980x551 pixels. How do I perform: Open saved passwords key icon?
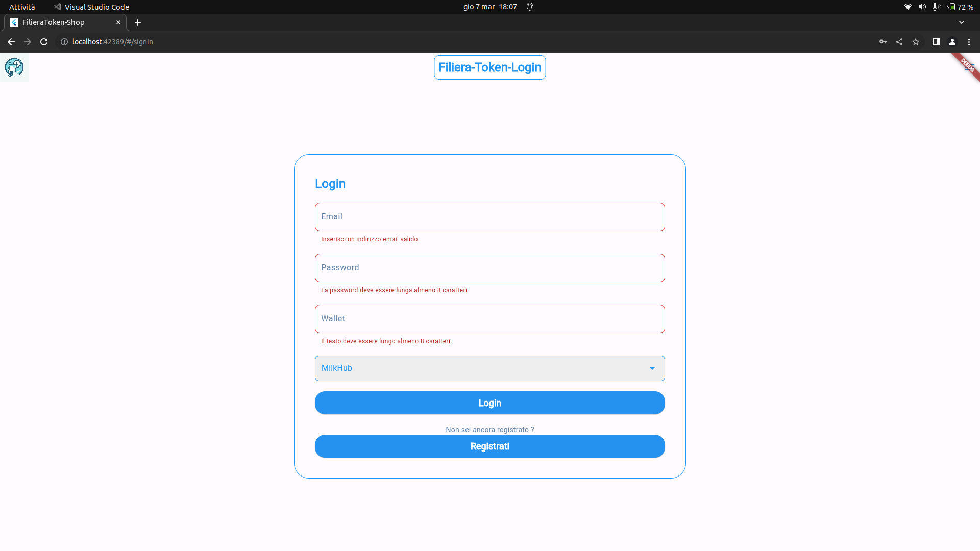coord(883,42)
